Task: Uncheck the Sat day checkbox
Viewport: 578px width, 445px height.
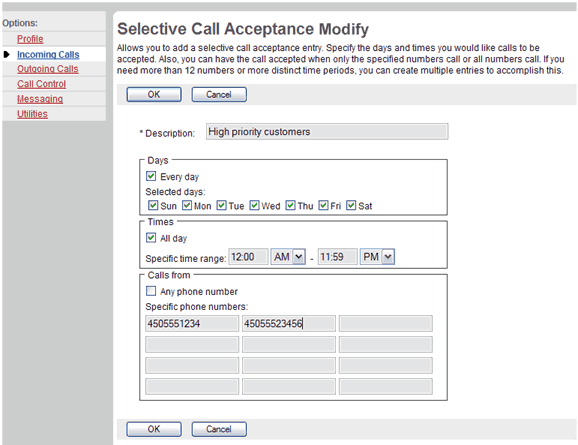Action: tap(351, 205)
